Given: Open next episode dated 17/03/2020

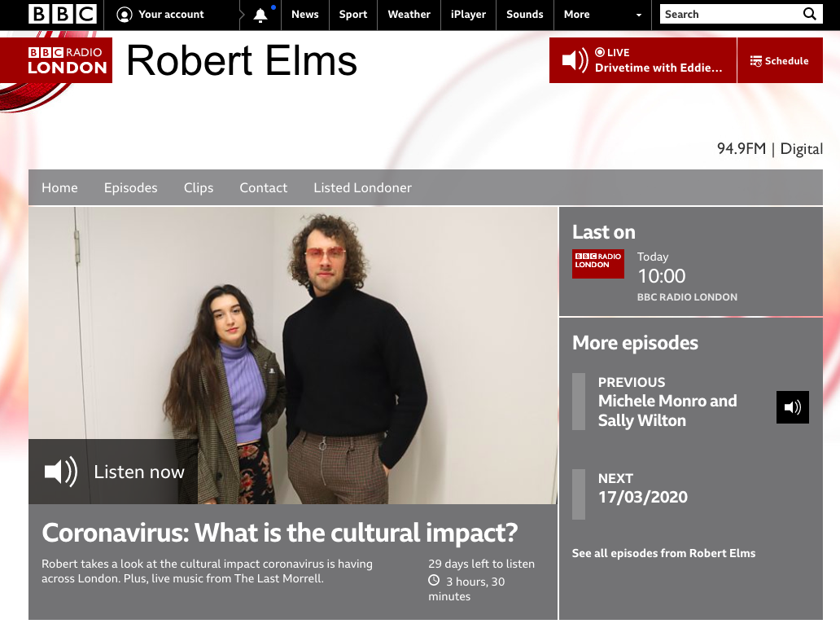Looking at the screenshot, I should [643, 497].
